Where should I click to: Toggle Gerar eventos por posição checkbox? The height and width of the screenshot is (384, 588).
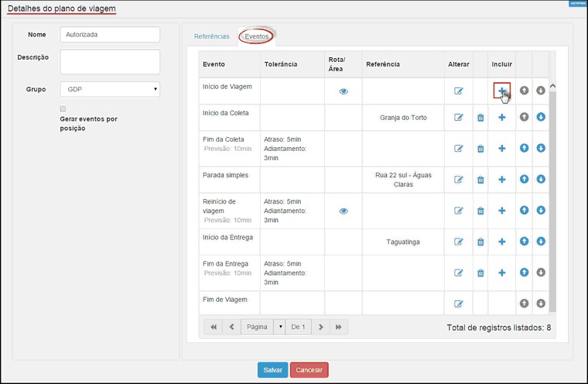click(63, 109)
